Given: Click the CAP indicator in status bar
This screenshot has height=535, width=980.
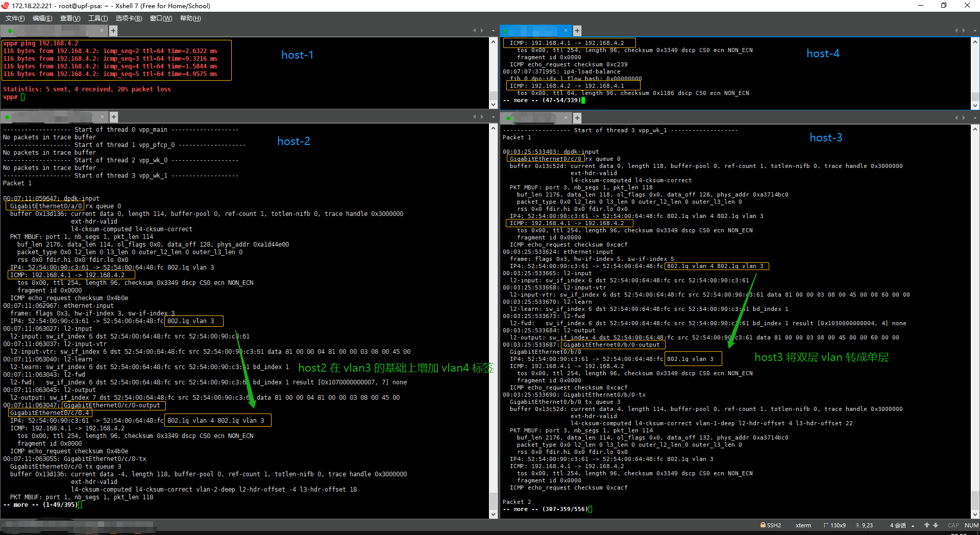Looking at the screenshot, I should click(953, 525).
